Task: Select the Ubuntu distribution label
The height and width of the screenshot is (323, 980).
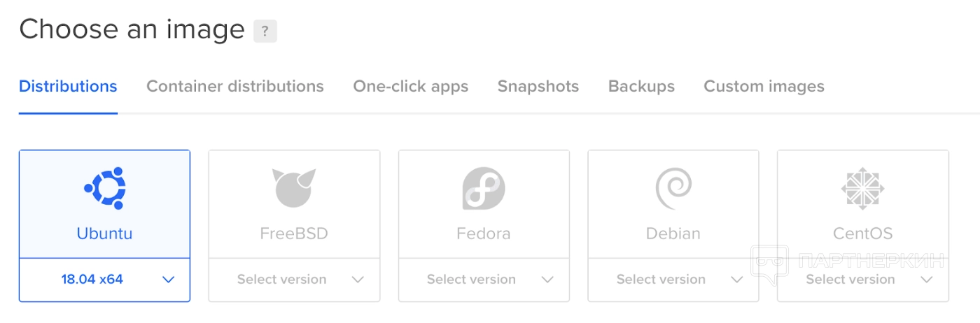Action: (x=104, y=234)
